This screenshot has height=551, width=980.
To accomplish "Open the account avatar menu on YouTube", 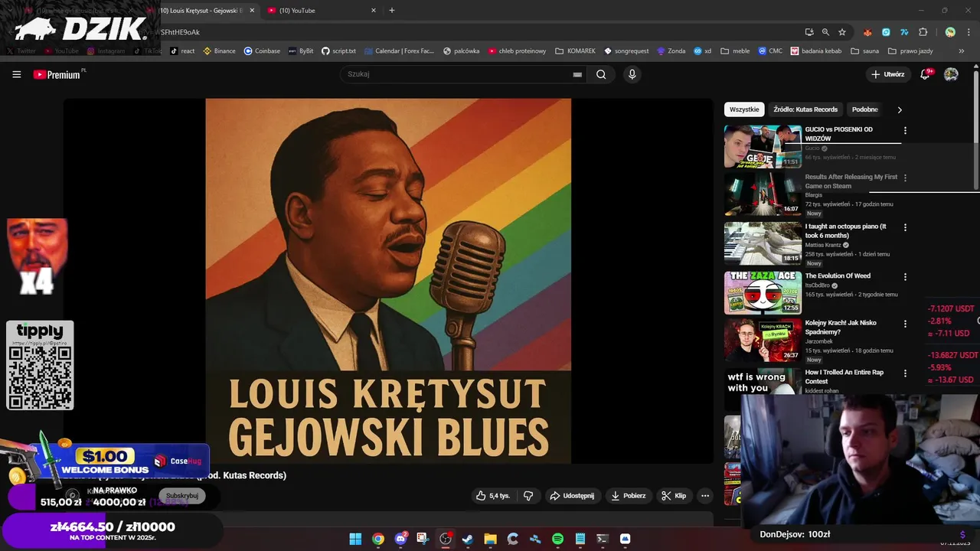I will pyautogui.click(x=951, y=74).
